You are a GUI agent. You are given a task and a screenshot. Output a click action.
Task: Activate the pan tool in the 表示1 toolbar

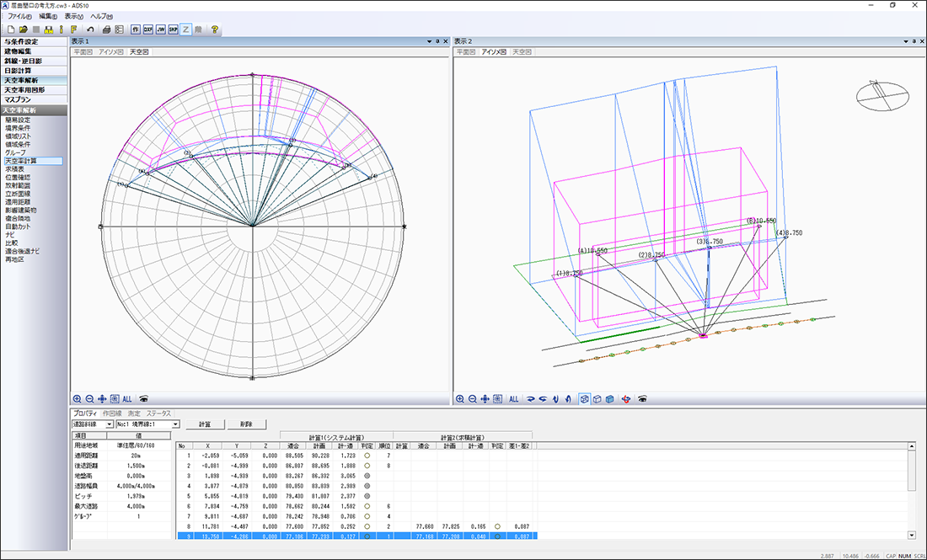(102, 399)
